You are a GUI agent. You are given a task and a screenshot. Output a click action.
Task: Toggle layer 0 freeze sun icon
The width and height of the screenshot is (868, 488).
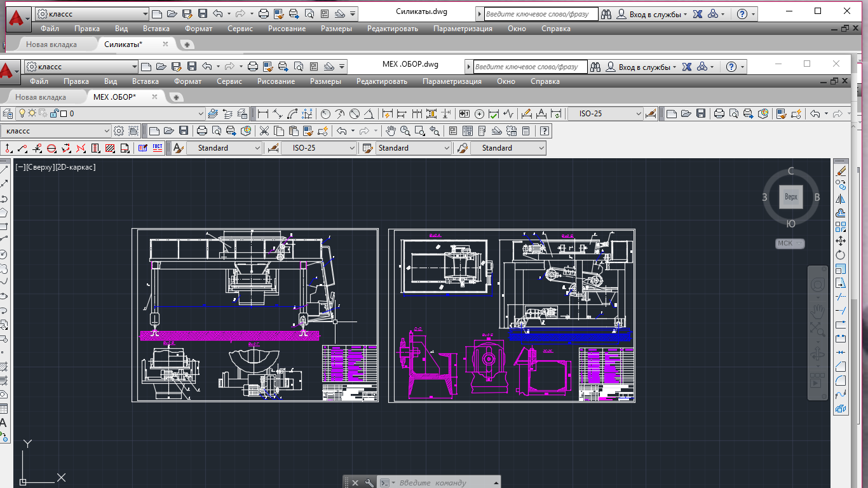32,114
